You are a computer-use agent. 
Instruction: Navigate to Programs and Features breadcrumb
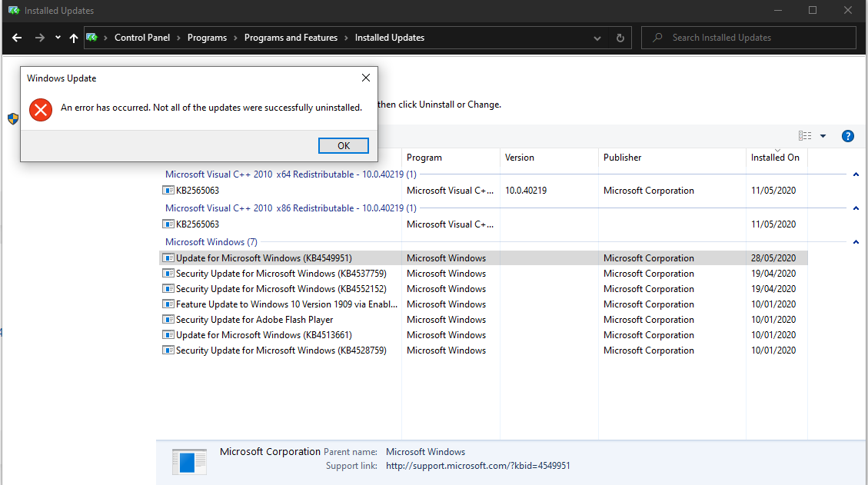291,38
